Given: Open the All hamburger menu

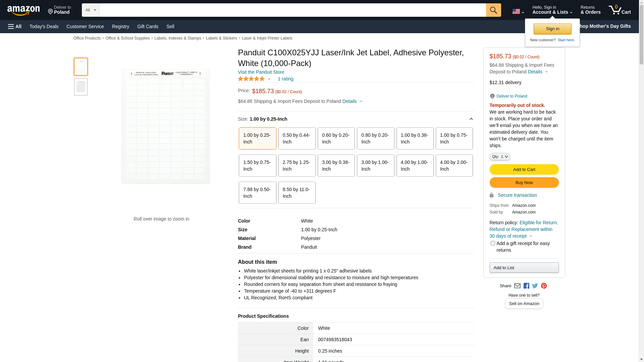Looking at the screenshot, I should coord(15,26).
